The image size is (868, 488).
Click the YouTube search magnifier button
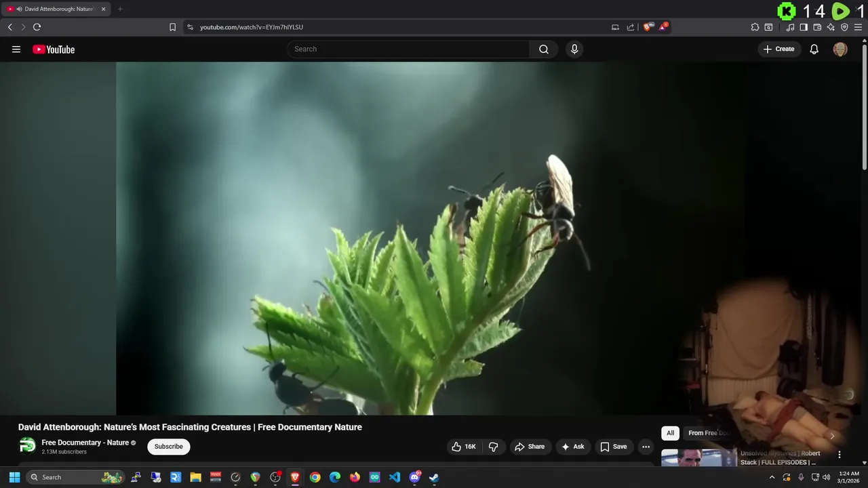point(544,49)
